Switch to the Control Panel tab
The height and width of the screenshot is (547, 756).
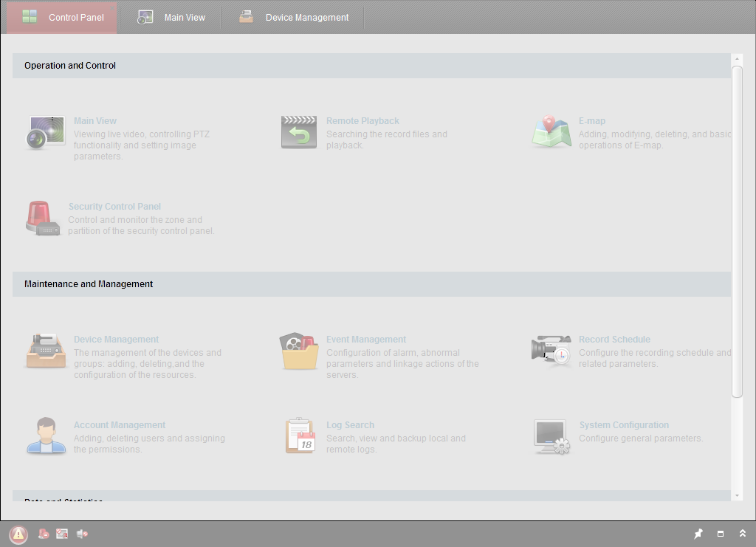pos(62,18)
